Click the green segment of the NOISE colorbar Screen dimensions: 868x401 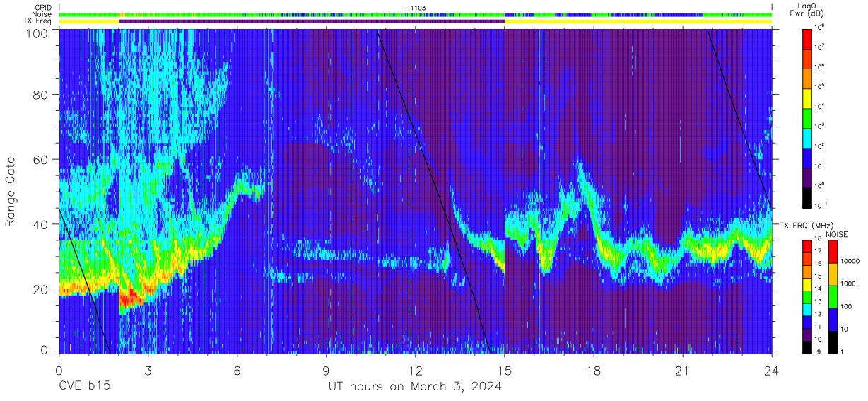click(x=833, y=296)
